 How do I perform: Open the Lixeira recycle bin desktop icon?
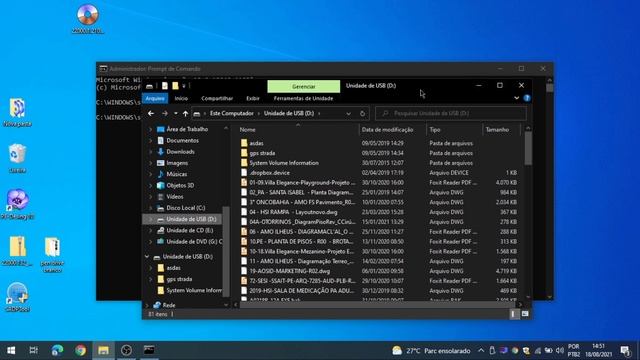tap(17, 158)
